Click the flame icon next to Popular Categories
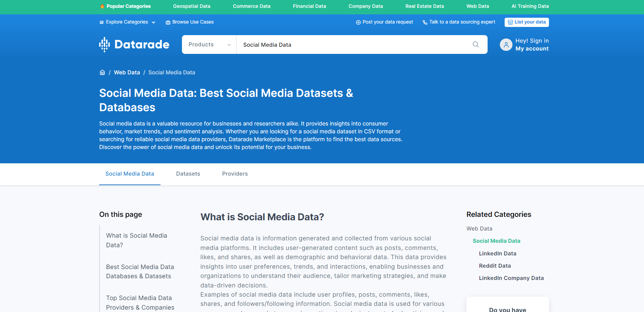The height and width of the screenshot is (312, 644). tap(103, 6)
